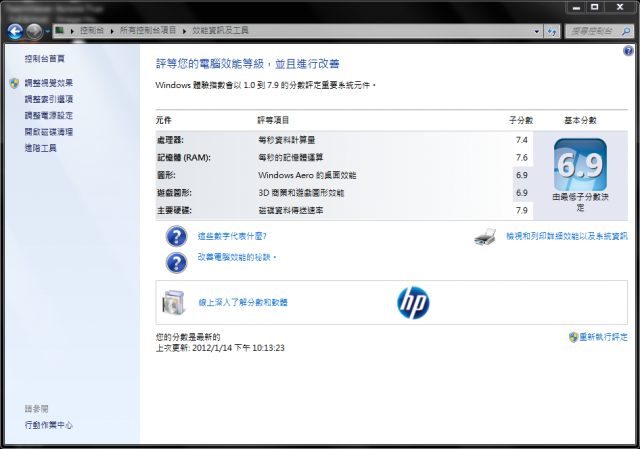Select the 記憶體 (RAM) row label
The width and height of the screenshot is (640, 449).
tap(184, 158)
